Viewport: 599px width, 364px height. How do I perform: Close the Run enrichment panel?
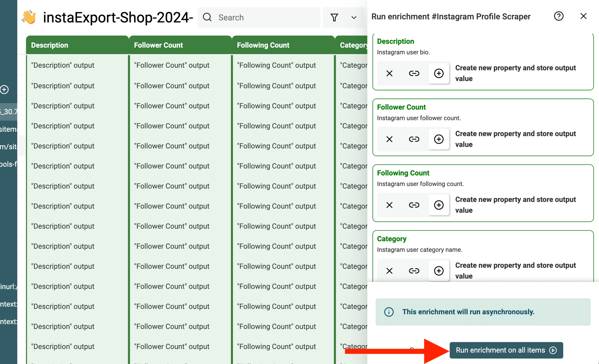point(583,16)
